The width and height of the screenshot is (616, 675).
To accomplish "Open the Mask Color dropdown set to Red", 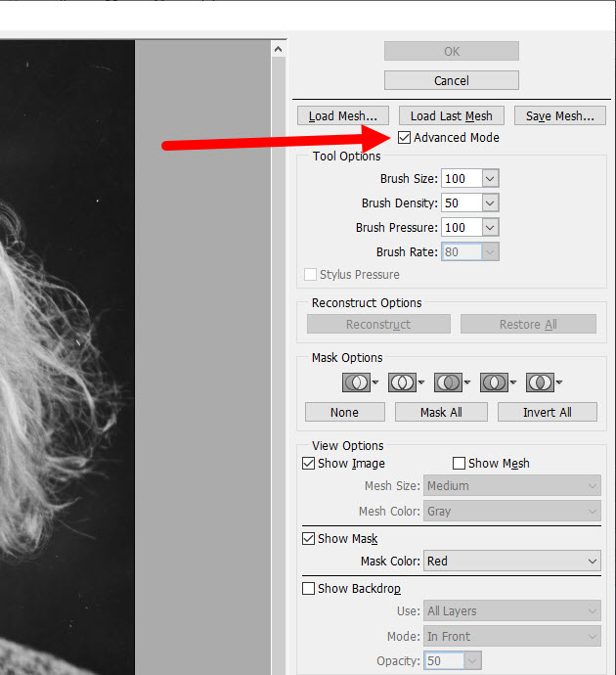I will (x=512, y=561).
